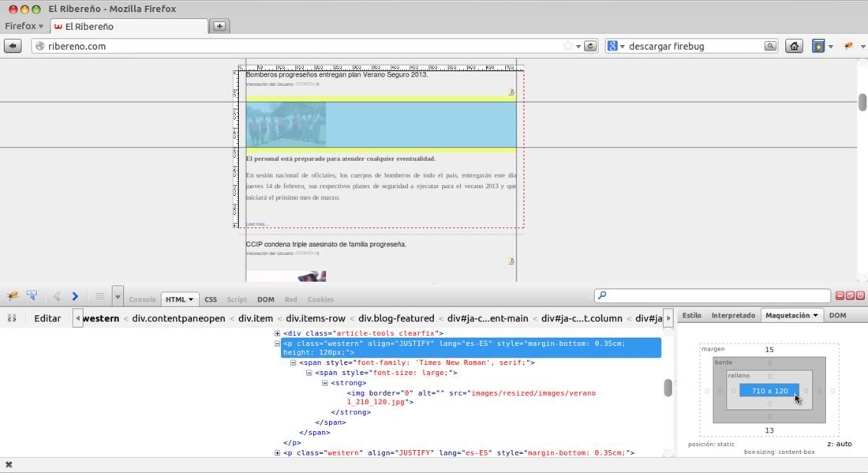Click the search magnifier button in search box
Viewport: 868px width, 473px height.
click(770, 46)
